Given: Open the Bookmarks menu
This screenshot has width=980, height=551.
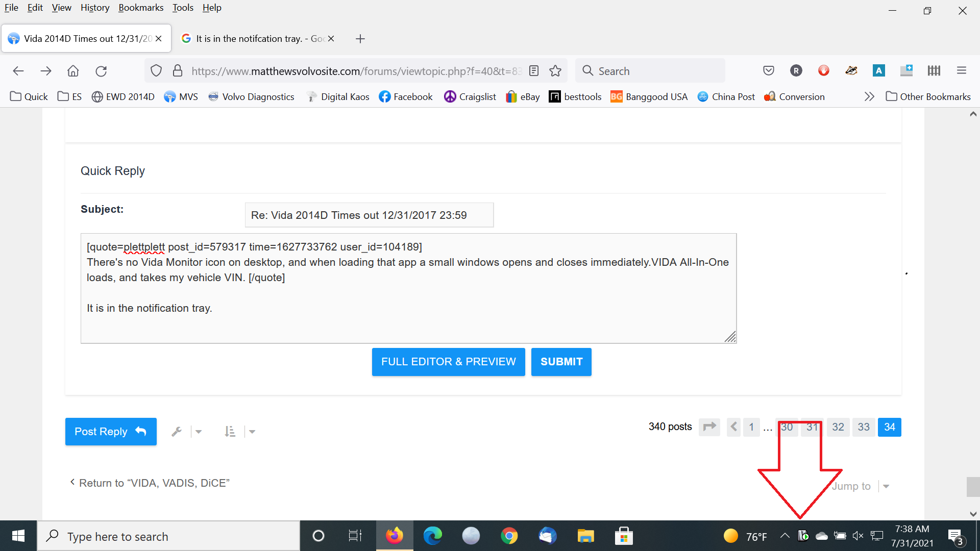Looking at the screenshot, I should 141,8.
